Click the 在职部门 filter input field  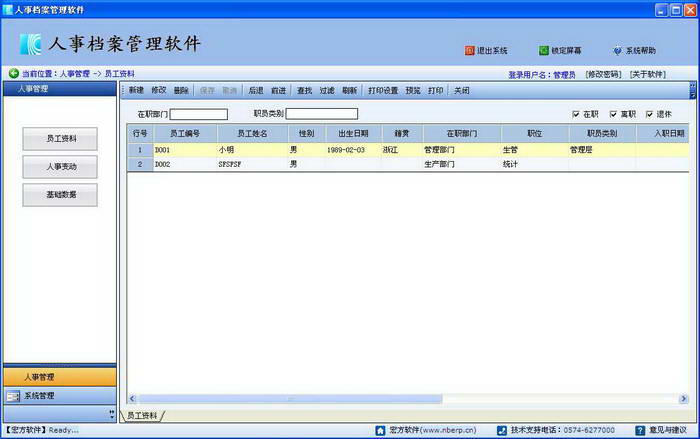(199, 114)
